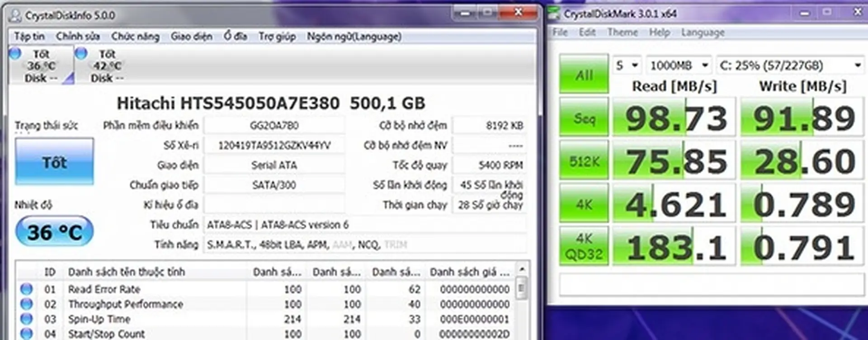Open the Language menu in CrystalDiskMark
The width and height of the screenshot is (868, 340).
[x=703, y=32]
